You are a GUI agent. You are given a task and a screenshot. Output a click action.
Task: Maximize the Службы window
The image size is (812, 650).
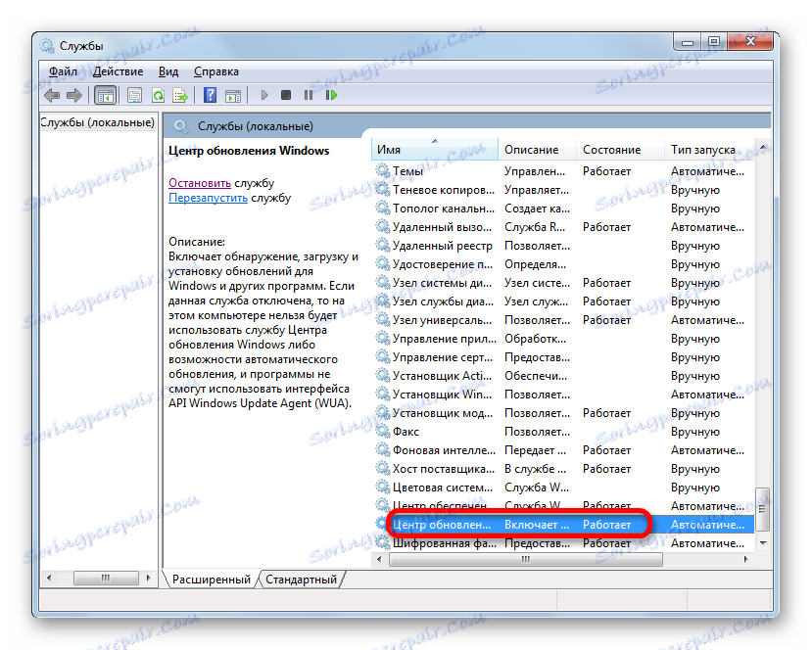714,41
